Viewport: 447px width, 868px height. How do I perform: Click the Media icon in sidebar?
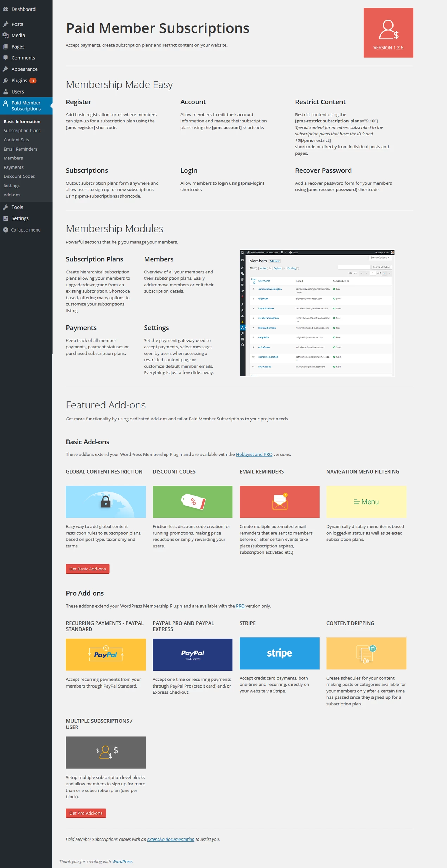pos(6,35)
